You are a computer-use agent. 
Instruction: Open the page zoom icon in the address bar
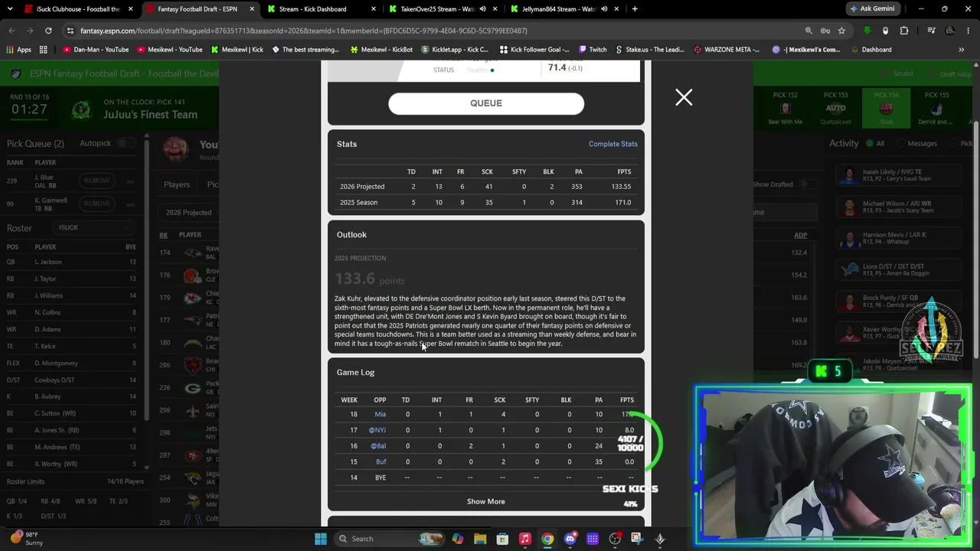pos(808,31)
